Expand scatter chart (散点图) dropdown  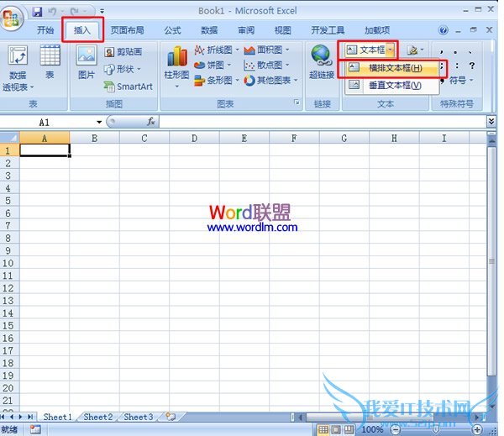tap(287, 65)
